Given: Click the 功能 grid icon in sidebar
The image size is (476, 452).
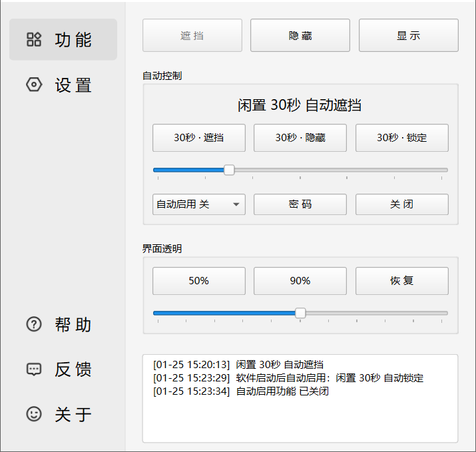Looking at the screenshot, I should pyautogui.click(x=33, y=40).
